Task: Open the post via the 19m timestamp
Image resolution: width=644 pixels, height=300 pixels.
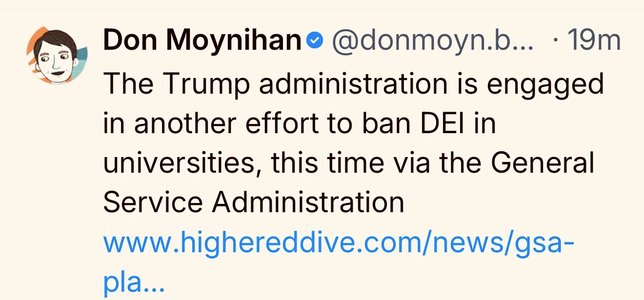Action: (593, 41)
